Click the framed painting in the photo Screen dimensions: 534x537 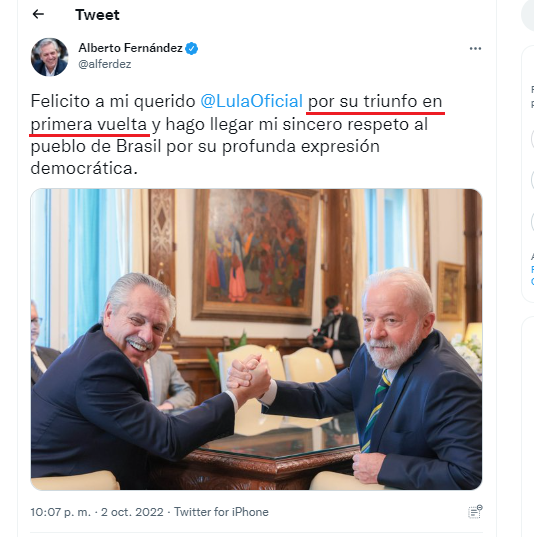click(255, 256)
